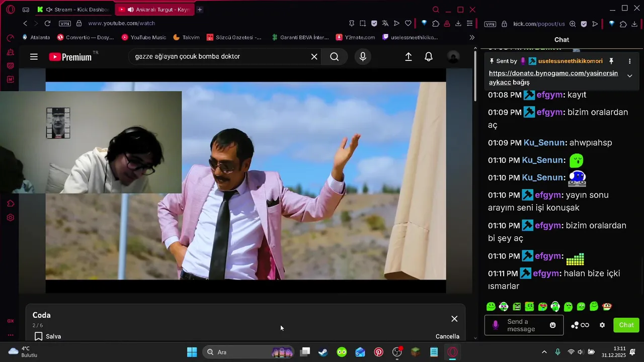This screenshot has width=644, height=362.
Task: Open the GX Corner gamepad icon
Action: point(26,10)
